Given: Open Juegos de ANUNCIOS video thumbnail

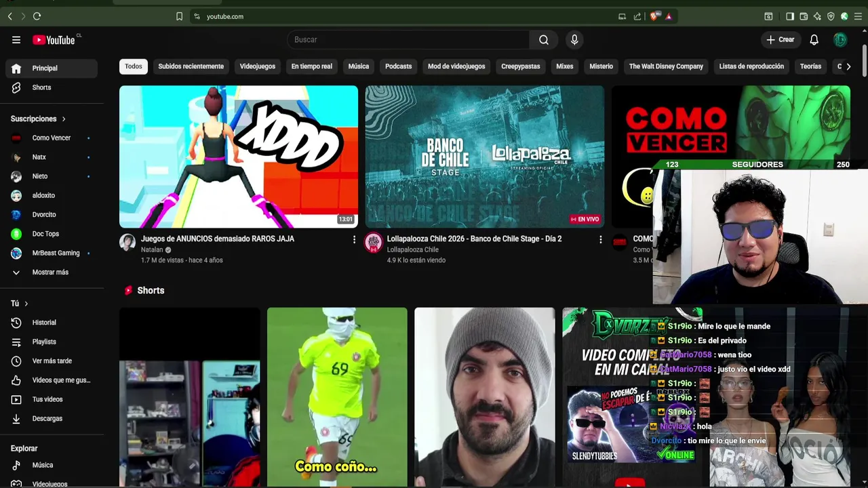Looking at the screenshot, I should tap(239, 157).
